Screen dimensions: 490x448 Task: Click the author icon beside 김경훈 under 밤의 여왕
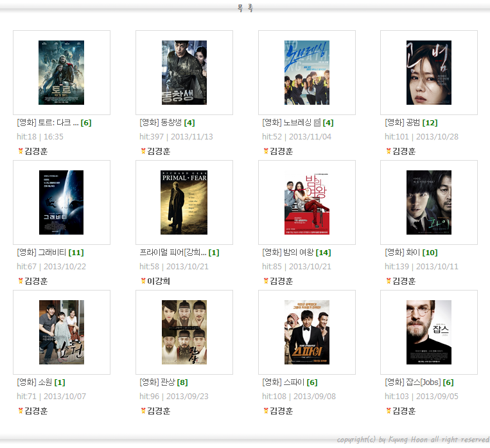(x=266, y=281)
